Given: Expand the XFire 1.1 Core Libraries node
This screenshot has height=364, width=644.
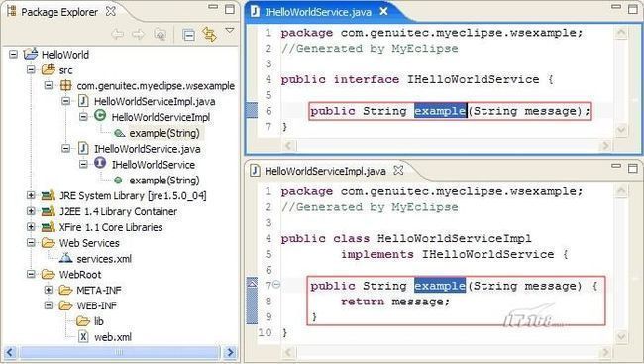Looking at the screenshot, I should tap(31, 226).
